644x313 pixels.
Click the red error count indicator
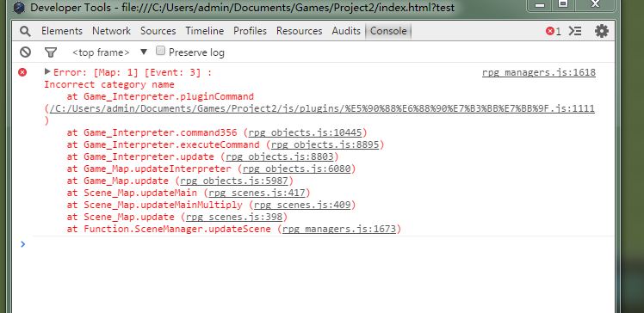(x=554, y=31)
